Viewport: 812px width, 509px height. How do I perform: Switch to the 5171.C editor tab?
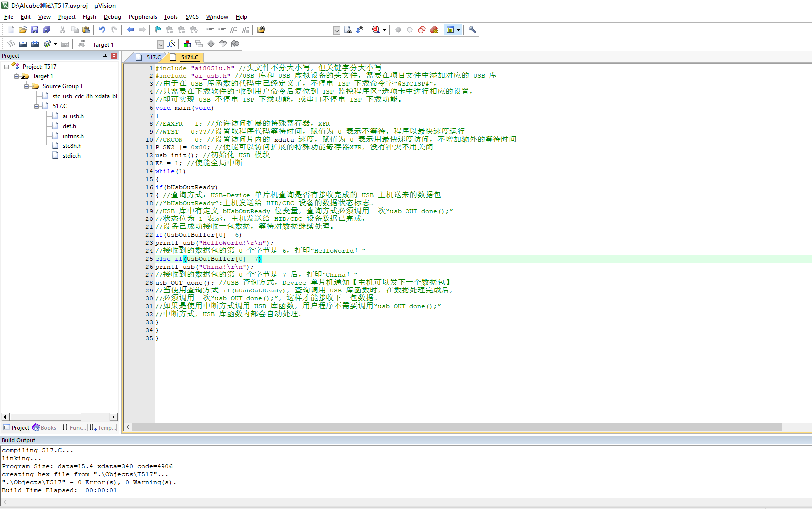tap(185, 57)
